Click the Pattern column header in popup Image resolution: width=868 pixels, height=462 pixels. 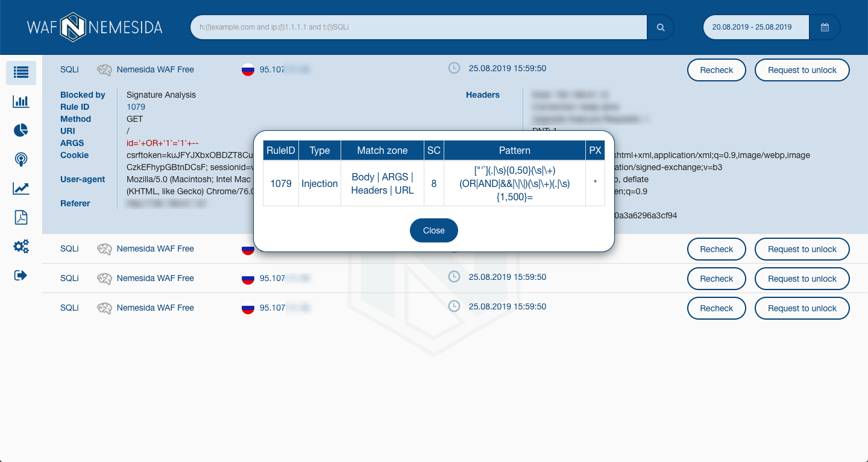(515, 150)
